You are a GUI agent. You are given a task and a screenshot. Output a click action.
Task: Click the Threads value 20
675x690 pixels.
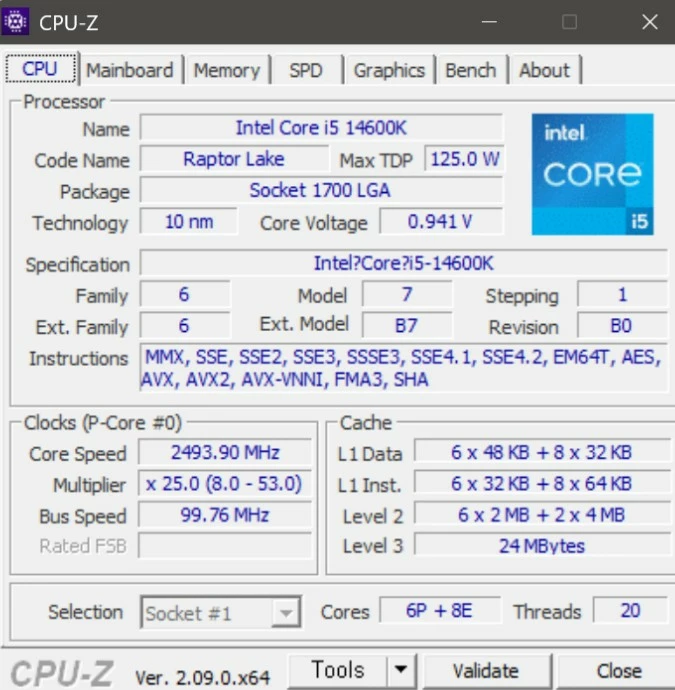630,611
